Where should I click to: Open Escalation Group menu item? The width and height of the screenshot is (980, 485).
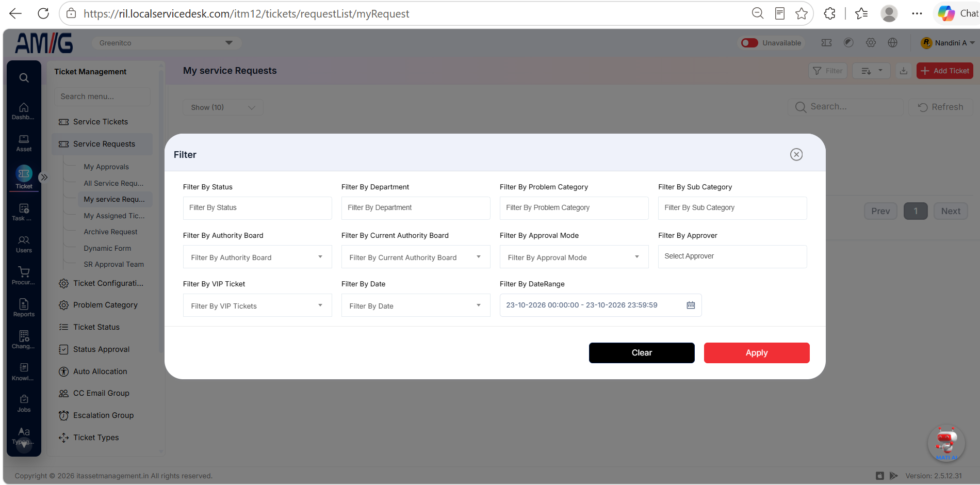pos(103,415)
